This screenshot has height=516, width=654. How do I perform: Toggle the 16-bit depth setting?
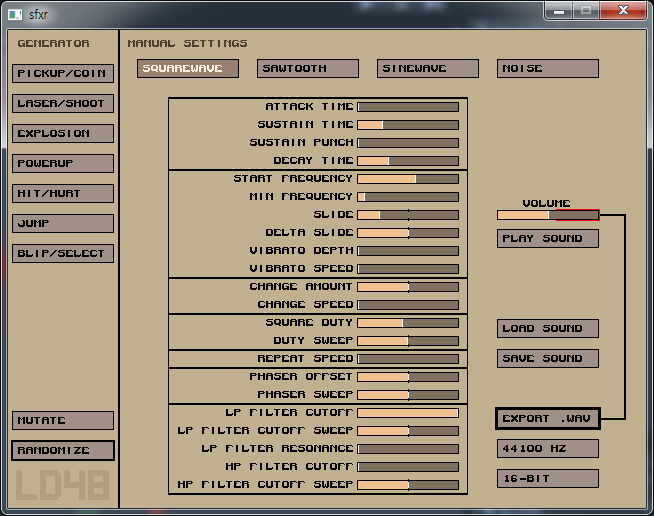548,479
